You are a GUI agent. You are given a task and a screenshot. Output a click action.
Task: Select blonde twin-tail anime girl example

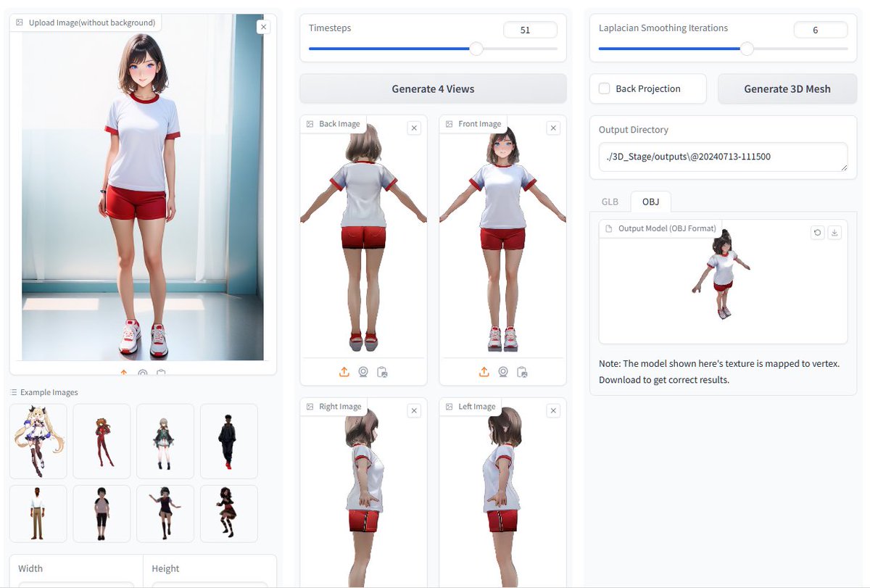click(38, 441)
